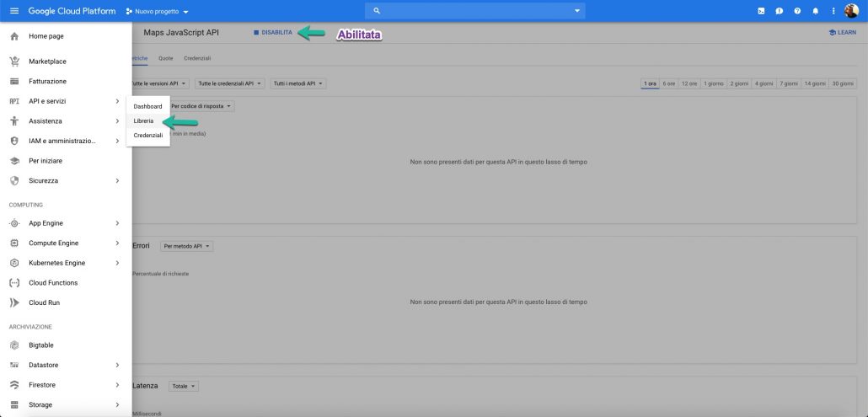This screenshot has width=868, height=417.
Task: Expand Assistenza submenu chevron
Action: coord(117,121)
